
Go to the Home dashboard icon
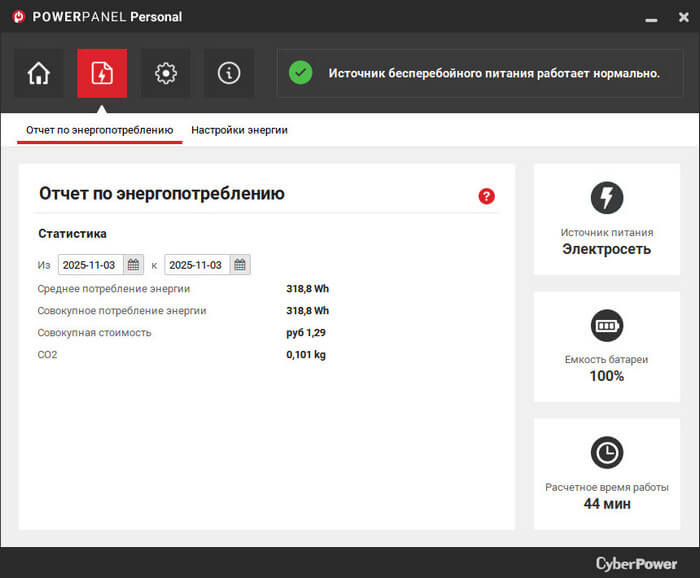[39, 73]
